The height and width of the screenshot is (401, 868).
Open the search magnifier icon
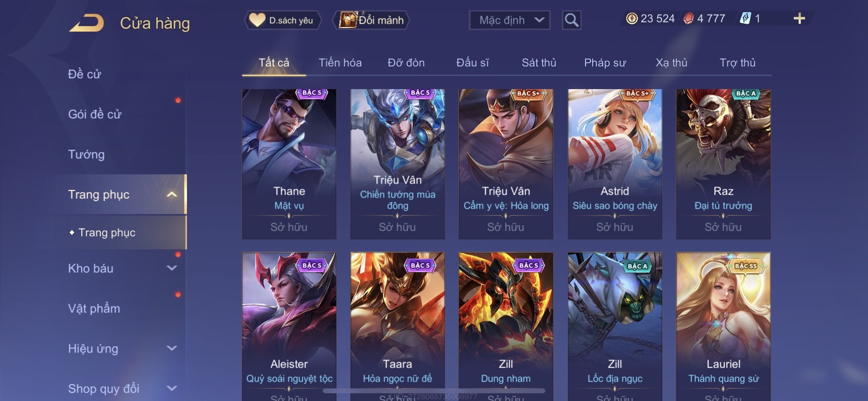[x=572, y=20]
